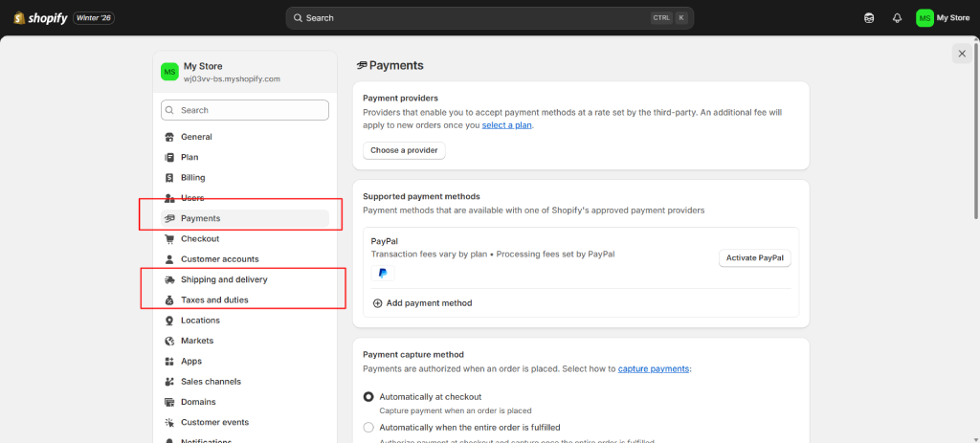Go to Markets settings
980x443 pixels.
pyautogui.click(x=244, y=342)
